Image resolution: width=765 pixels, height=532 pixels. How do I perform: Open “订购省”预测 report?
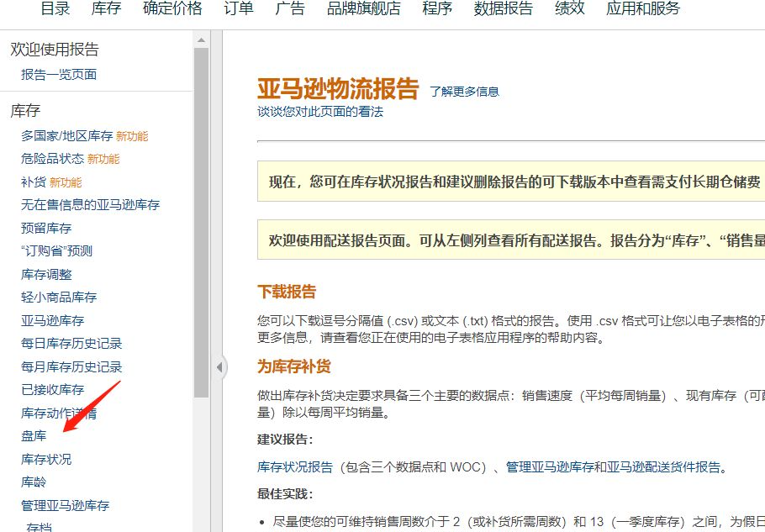pos(56,251)
